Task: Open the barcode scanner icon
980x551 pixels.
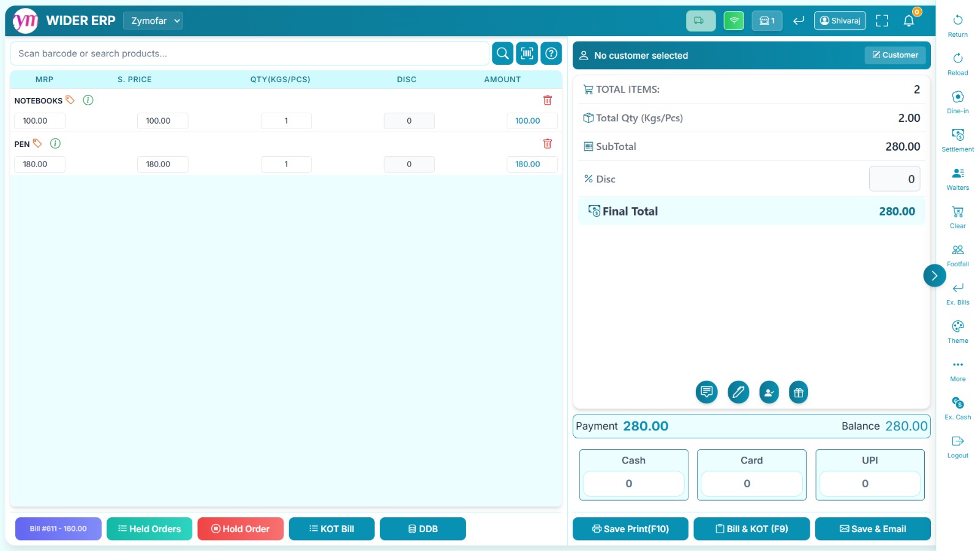Action: click(526, 53)
